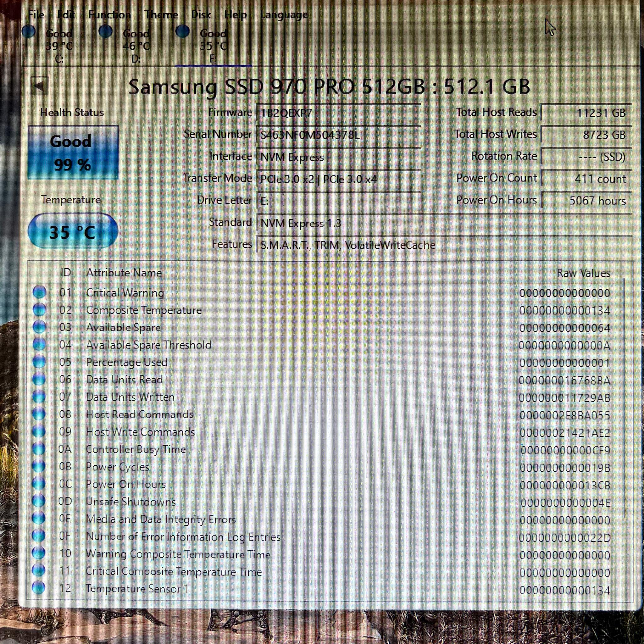Click Power On Count value 411 count

(x=586, y=179)
